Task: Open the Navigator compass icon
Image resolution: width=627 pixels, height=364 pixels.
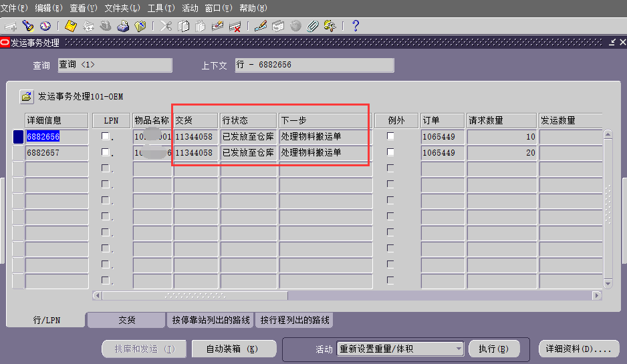Action: pyautogui.click(x=45, y=26)
